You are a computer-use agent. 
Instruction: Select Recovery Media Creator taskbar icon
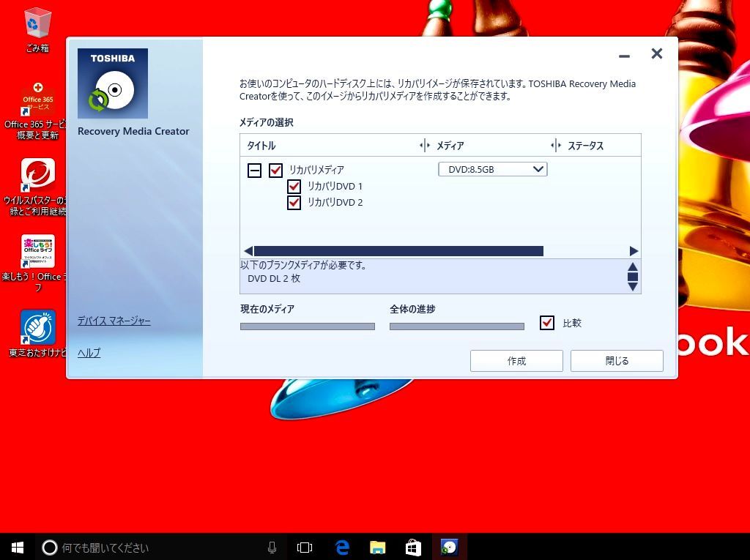click(x=449, y=548)
